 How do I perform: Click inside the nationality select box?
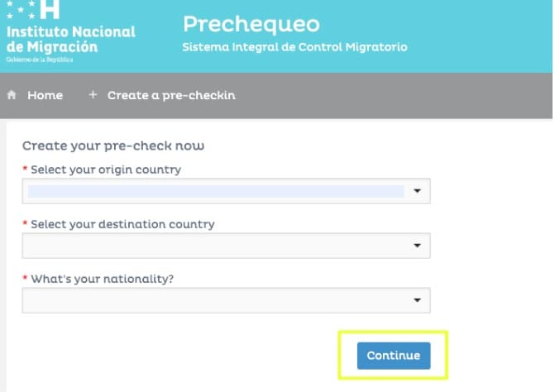pos(215,300)
